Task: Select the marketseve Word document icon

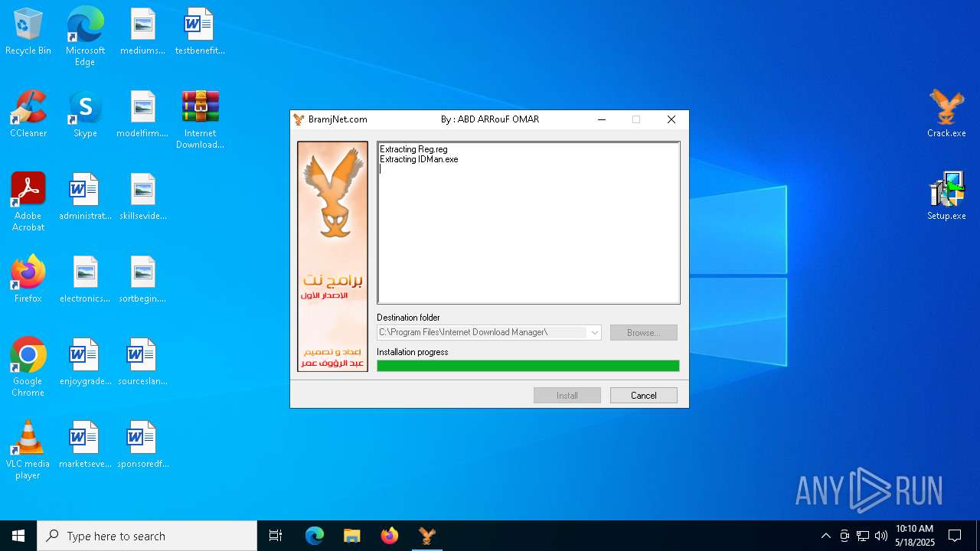Action: tap(85, 445)
